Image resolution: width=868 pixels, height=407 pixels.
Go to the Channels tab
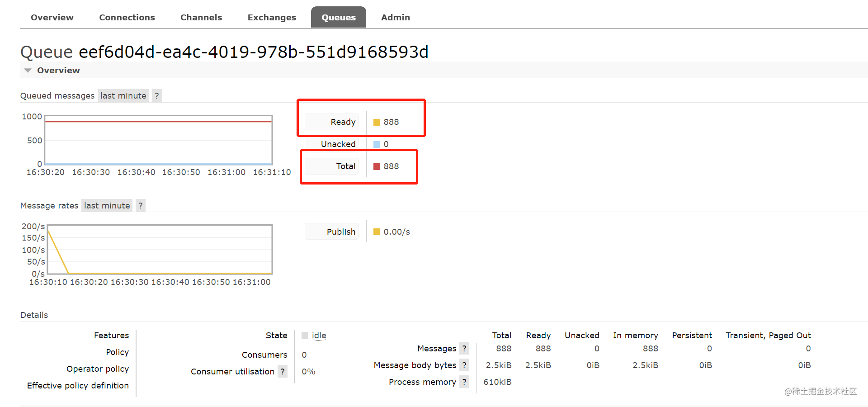[201, 17]
